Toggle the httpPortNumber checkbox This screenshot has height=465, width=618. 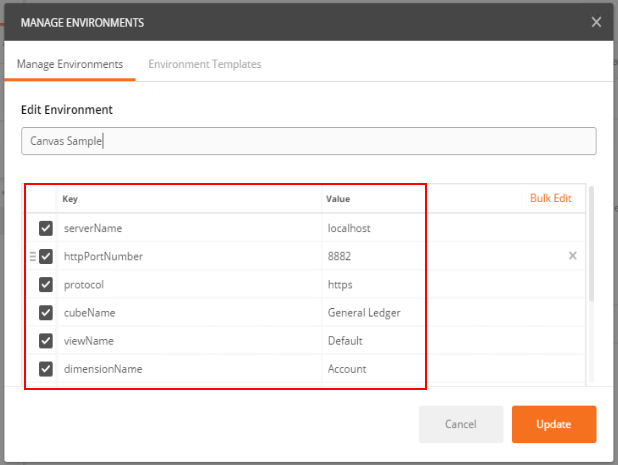[x=46, y=256]
